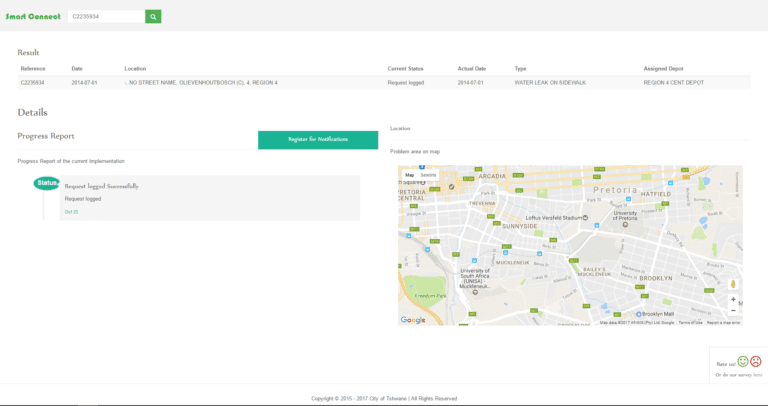
Task: Click the green happy face rating
Action: tap(743, 361)
